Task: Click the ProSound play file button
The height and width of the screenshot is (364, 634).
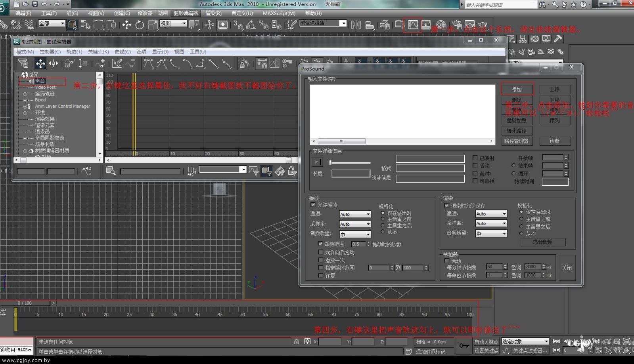Action: click(317, 162)
